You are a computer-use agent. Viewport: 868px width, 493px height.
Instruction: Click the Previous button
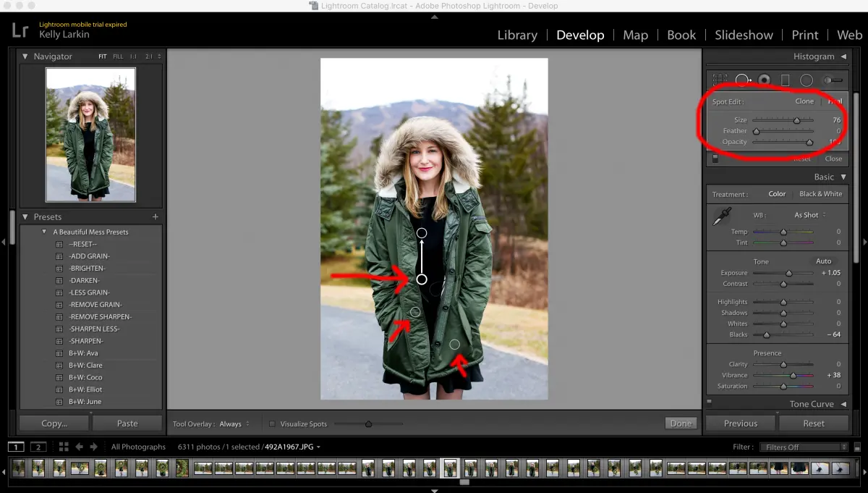741,424
